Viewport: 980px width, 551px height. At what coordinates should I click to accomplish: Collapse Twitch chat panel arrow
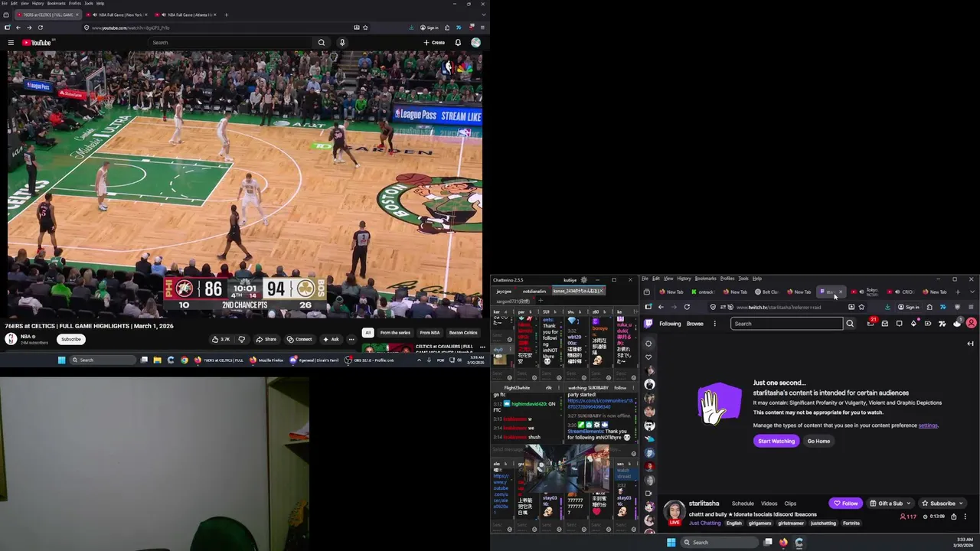(x=970, y=344)
